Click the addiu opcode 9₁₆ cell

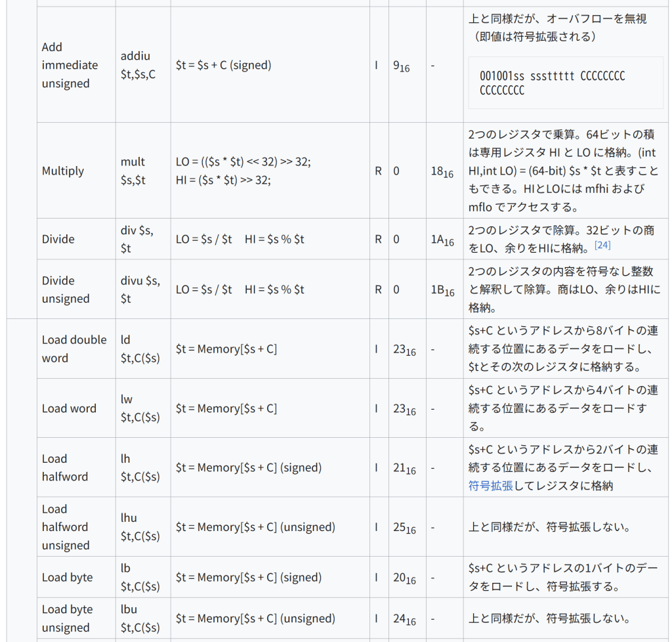coord(401,66)
